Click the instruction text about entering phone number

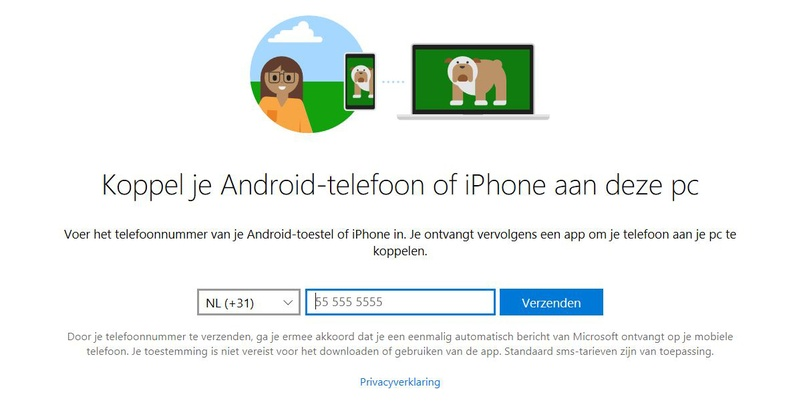400,243
